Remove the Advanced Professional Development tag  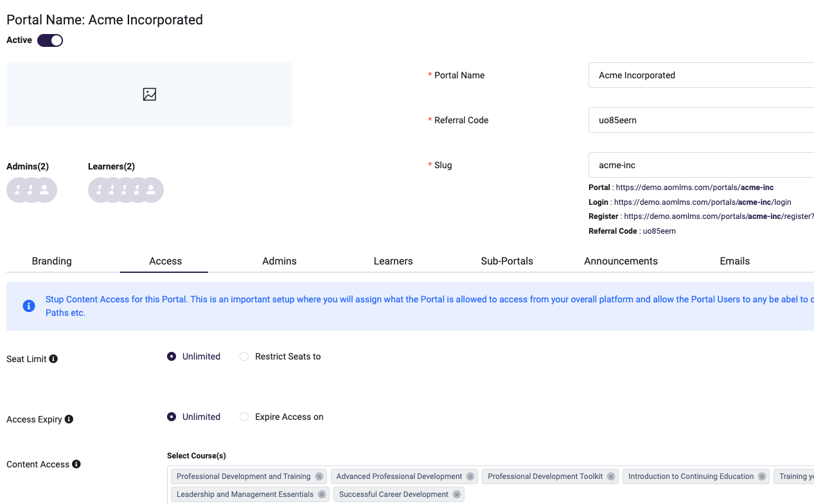coord(470,476)
